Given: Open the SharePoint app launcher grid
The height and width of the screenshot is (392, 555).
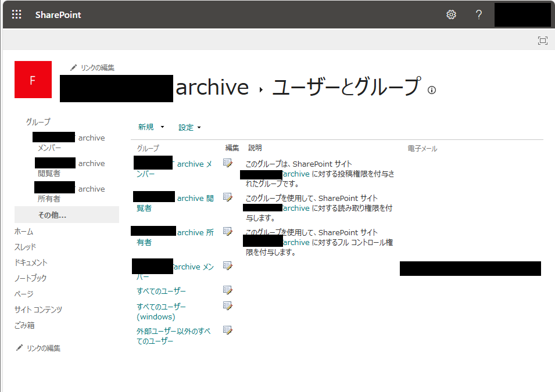Looking at the screenshot, I should 16,15.
